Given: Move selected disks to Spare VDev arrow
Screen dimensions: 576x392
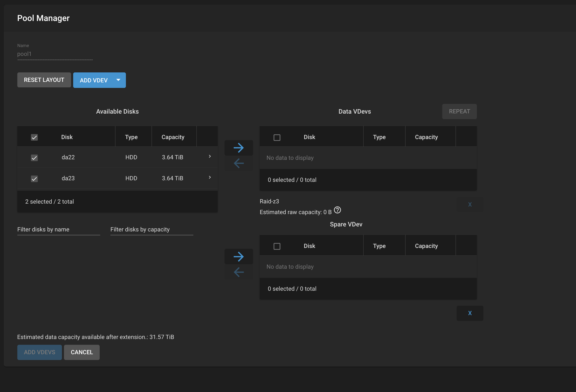Looking at the screenshot, I should pyautogui.click(x=238, y=257).
